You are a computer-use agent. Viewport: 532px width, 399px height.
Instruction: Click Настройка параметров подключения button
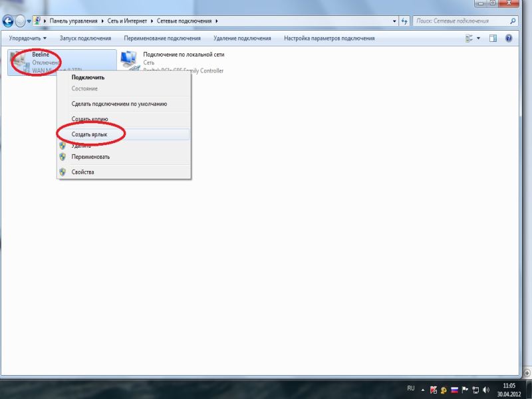[x=329, y=39]
